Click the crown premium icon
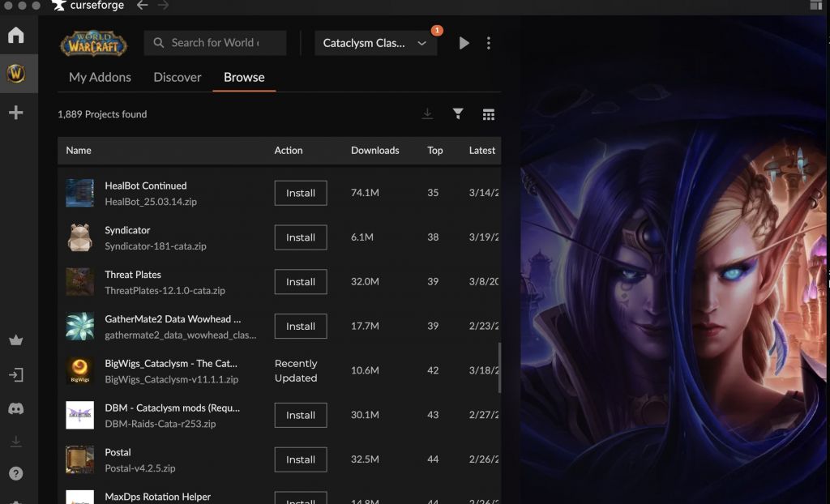The height and width of the screenshot is (504, 830). [15, 341]
